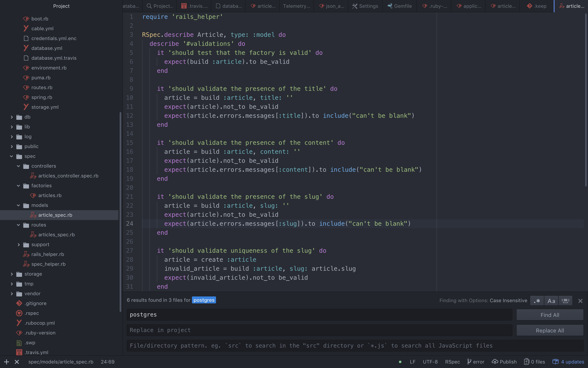Focus the postgres search input field
Screen dimensions: 588x368
[319, 315]
